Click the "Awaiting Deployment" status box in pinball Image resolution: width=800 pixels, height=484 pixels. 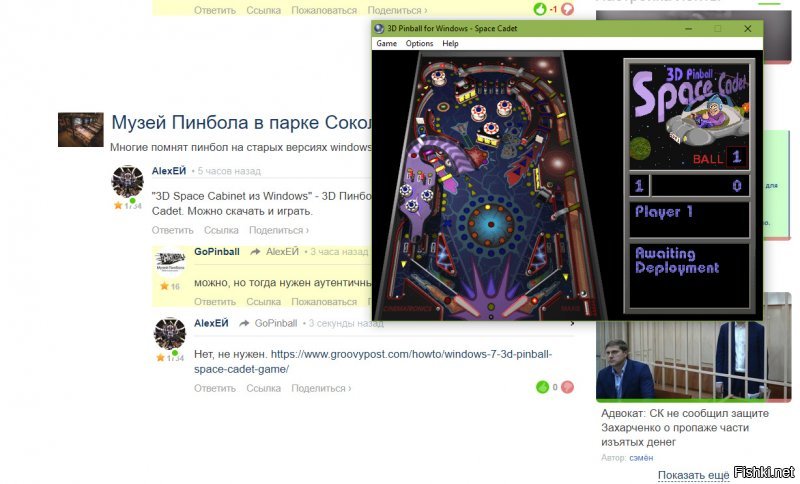pyautogui.click(x=689, y=276)
